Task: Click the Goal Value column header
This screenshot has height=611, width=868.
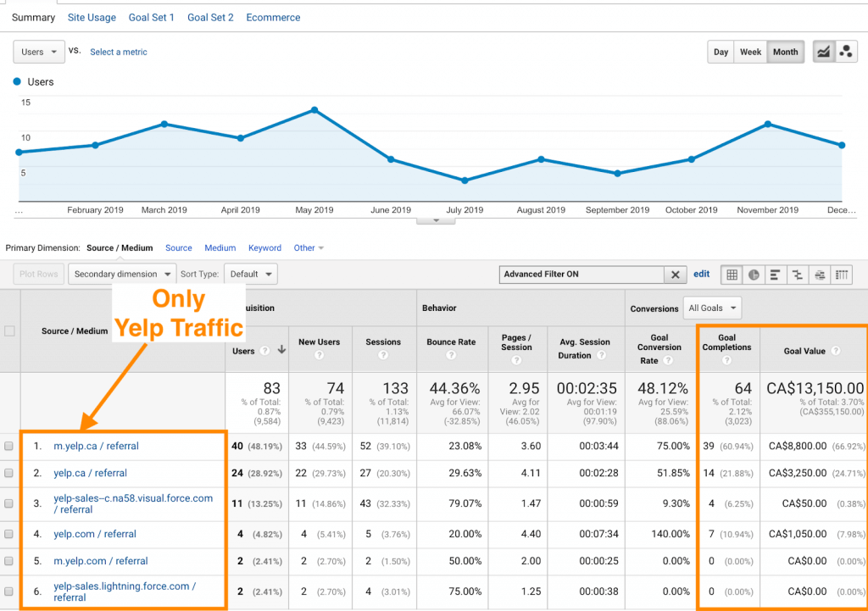Action: point(804,351)
